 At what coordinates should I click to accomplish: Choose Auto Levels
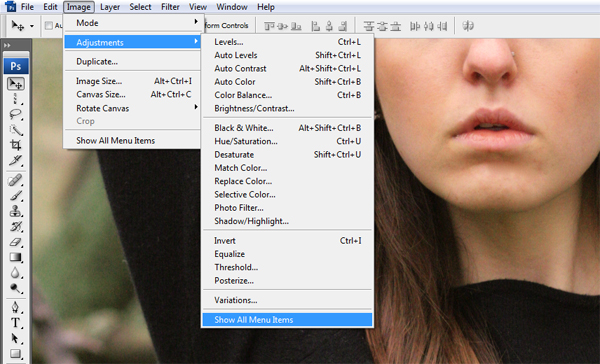(x=287, y=55)
